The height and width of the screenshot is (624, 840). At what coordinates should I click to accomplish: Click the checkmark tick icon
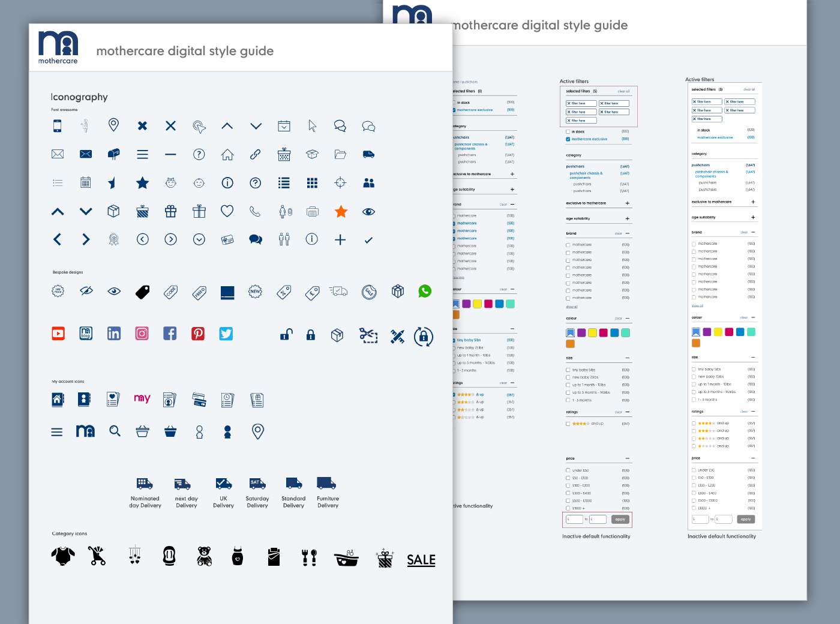(x=368, y=240)
